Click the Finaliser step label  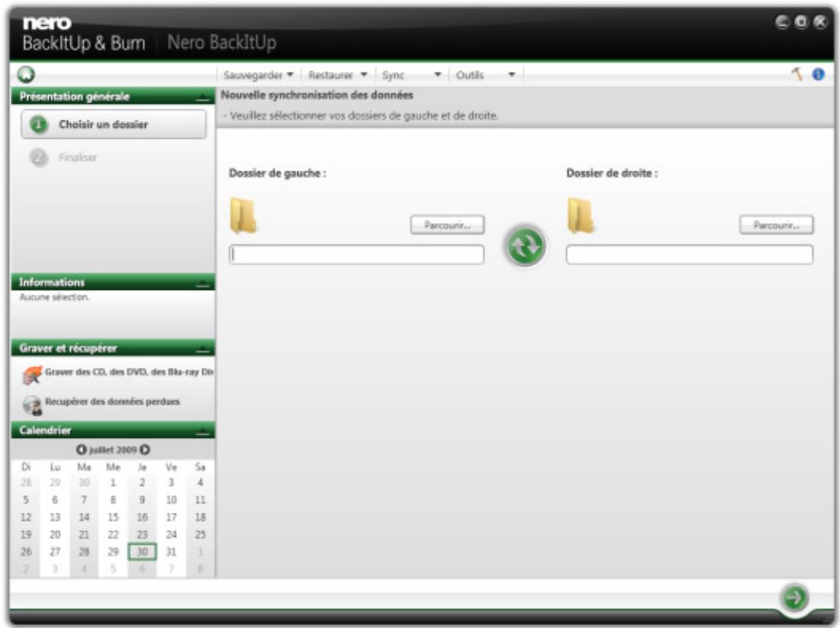(78, 157)
